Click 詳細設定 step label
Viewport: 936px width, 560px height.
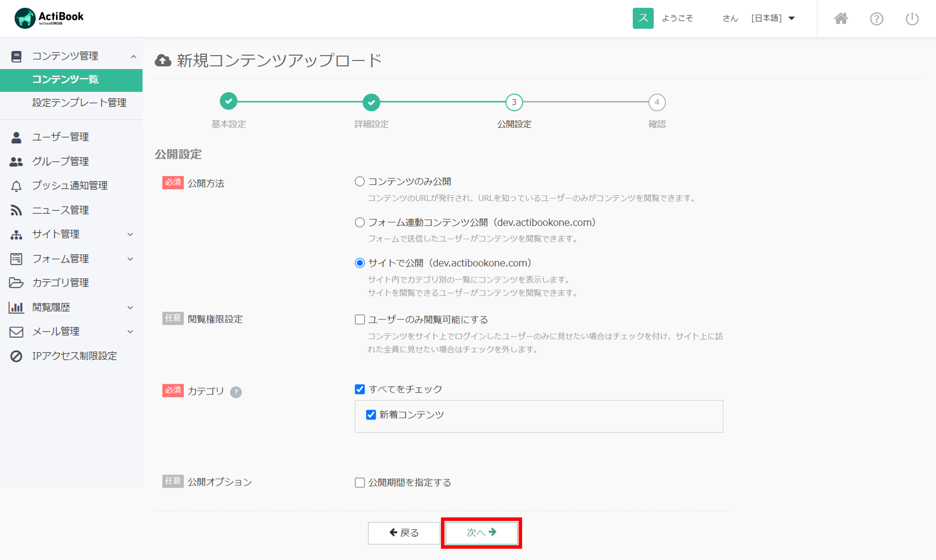[371, 124]
